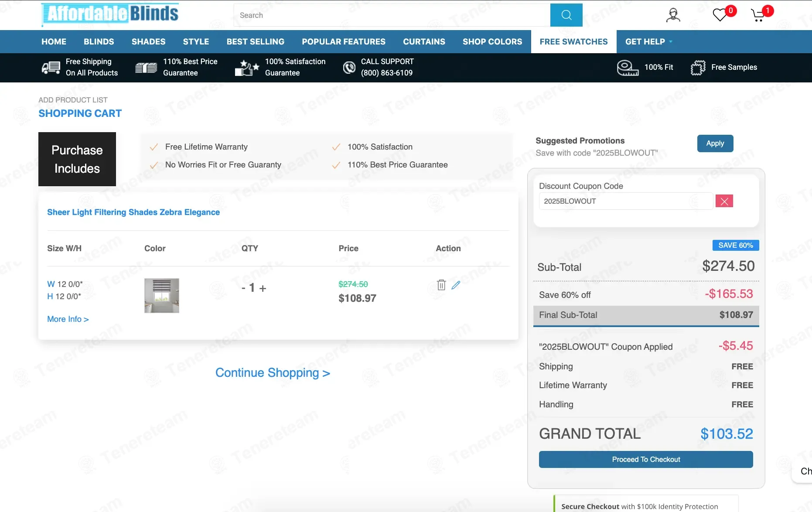
Task: Click the Purchase Includes box
Action: coord(77,159)
